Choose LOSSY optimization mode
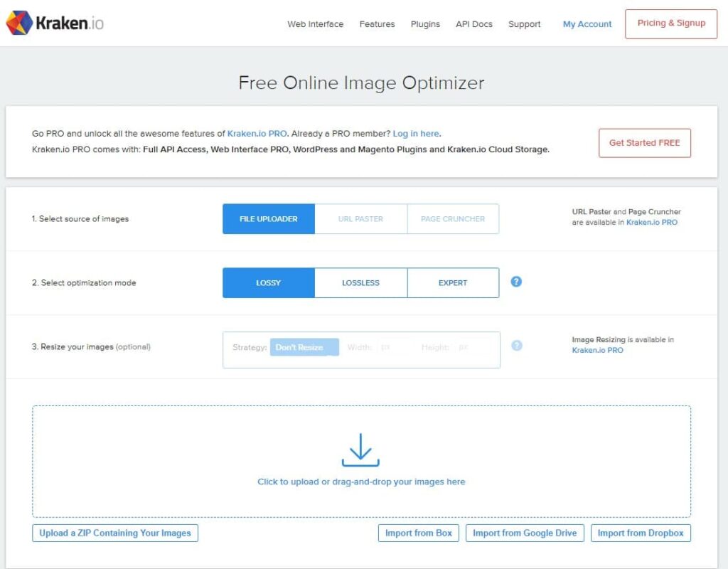728x569 pixels. [268, 282]
